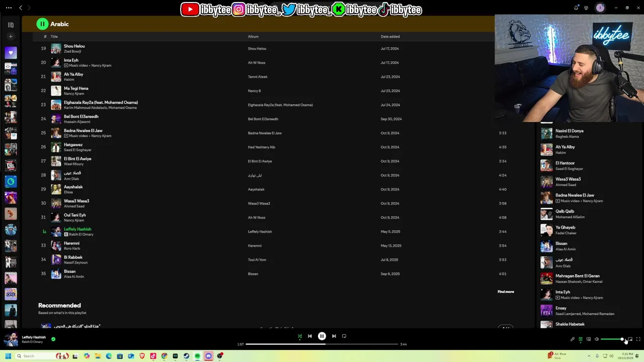Toggle the queue panel icon
The width and height of the screenshot is (644, 362).
pos(580,339)
